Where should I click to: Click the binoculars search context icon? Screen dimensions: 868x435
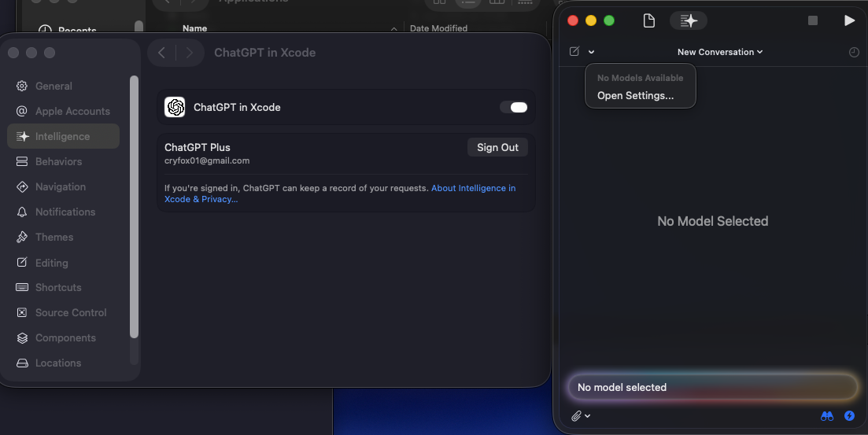point(827,415)
